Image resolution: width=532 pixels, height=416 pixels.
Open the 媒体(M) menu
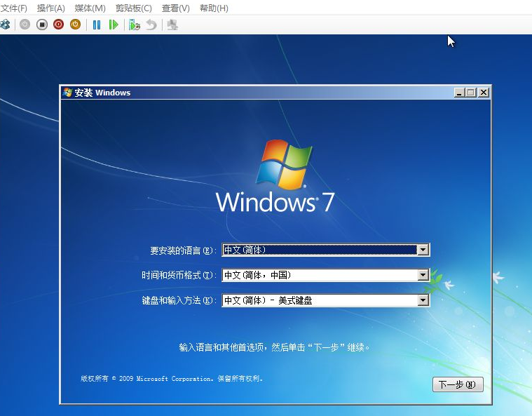90,8
